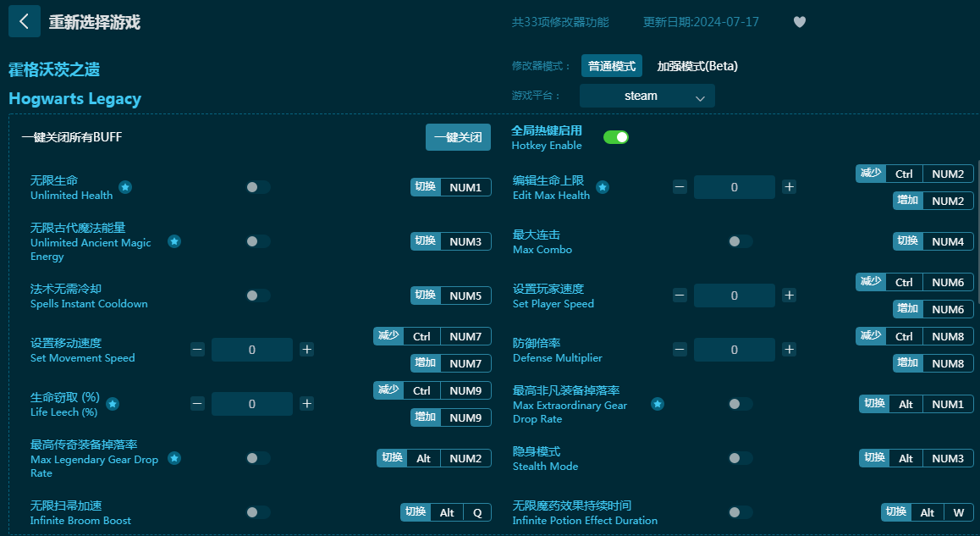980x536 pixels.
Task: Select 普通模式 normal mode tab
Action: point(611,66)
